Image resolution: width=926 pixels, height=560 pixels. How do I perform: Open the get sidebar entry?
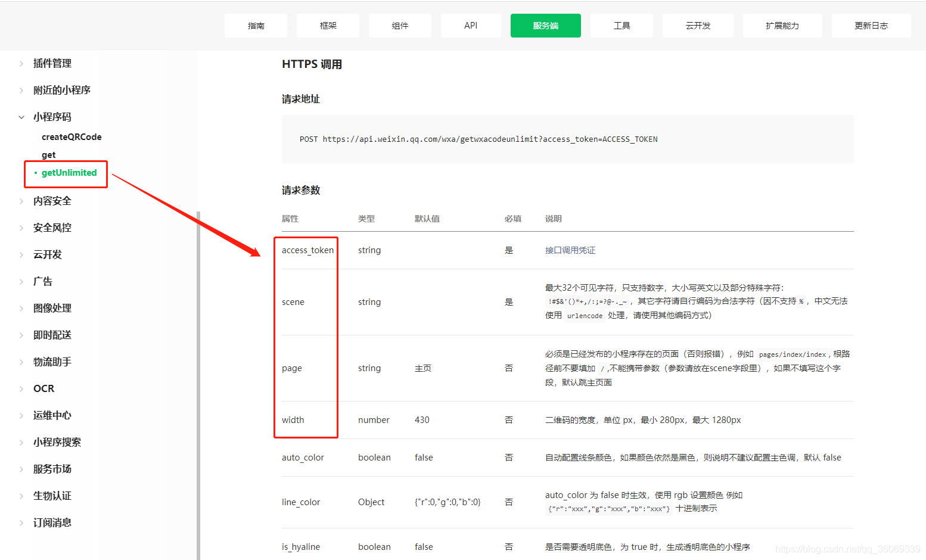tap(48, 155)
